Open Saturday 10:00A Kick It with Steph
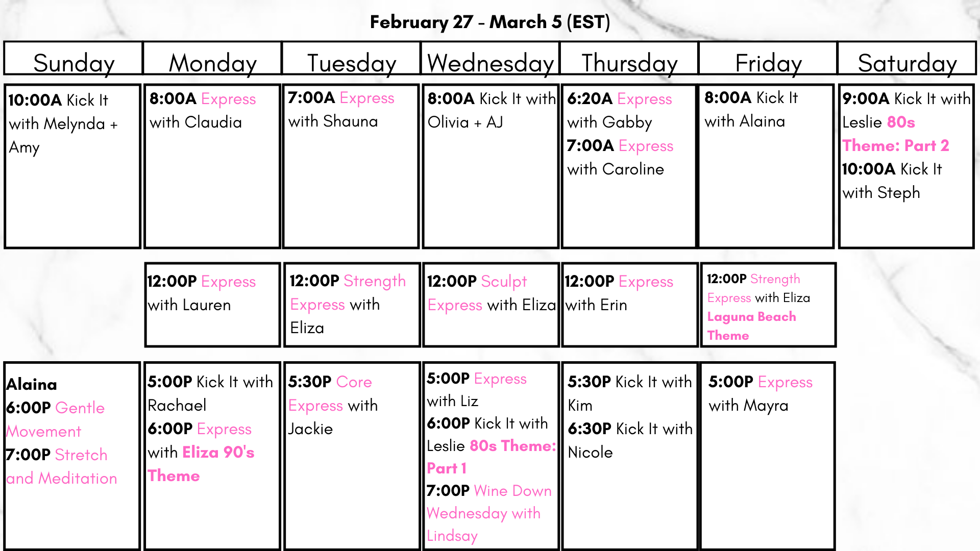980x551 pixels. click(892, 181)
